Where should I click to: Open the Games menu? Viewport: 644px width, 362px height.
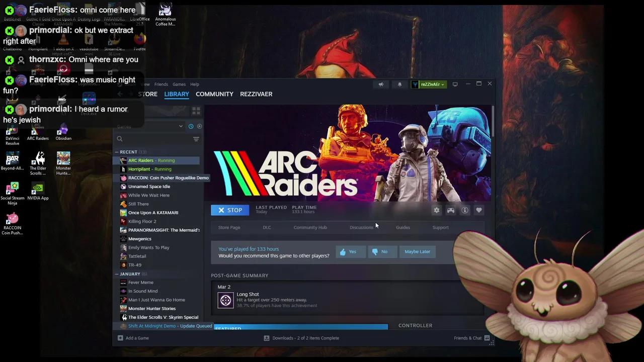(x=179, y=84)
